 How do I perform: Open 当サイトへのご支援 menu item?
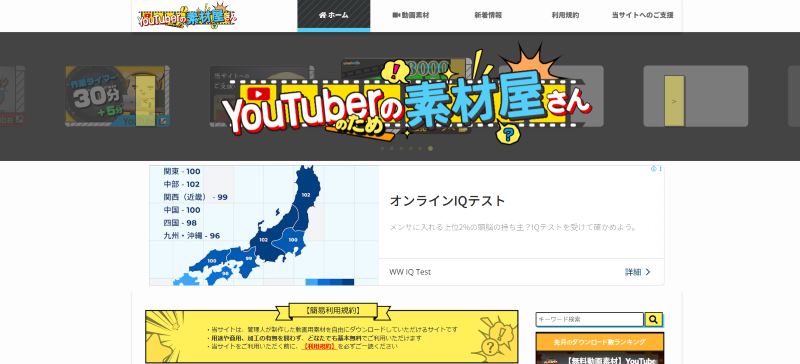coord(642,15)
